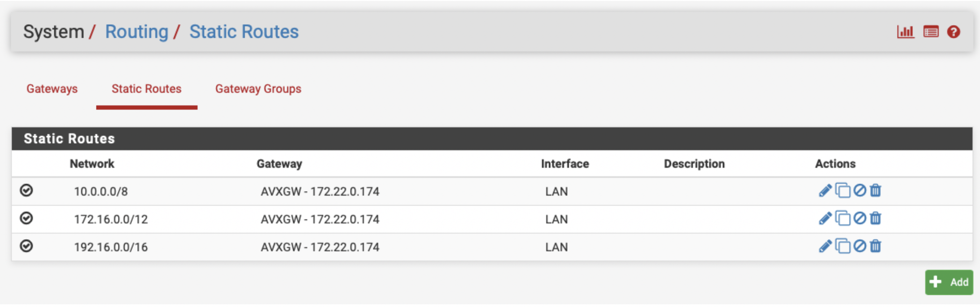
Task: Open the status graph chart icon
Action: pos(905,32)
